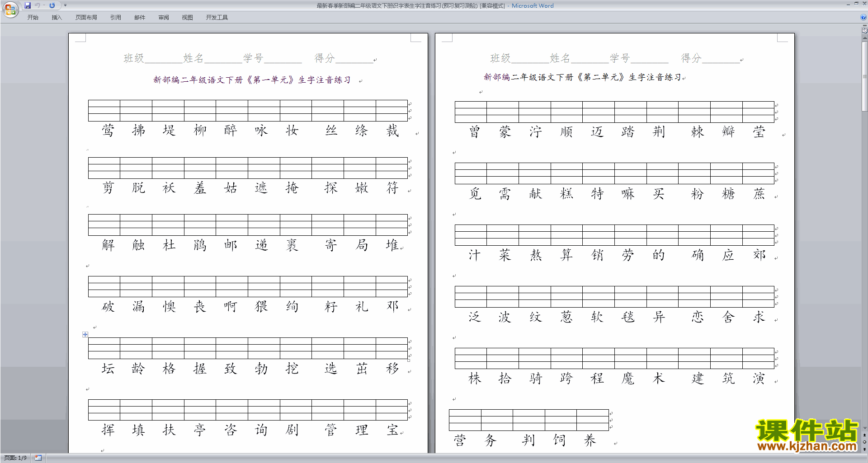
Task: Click the character 魔 on page two
Action: click(x=628, y=379)
